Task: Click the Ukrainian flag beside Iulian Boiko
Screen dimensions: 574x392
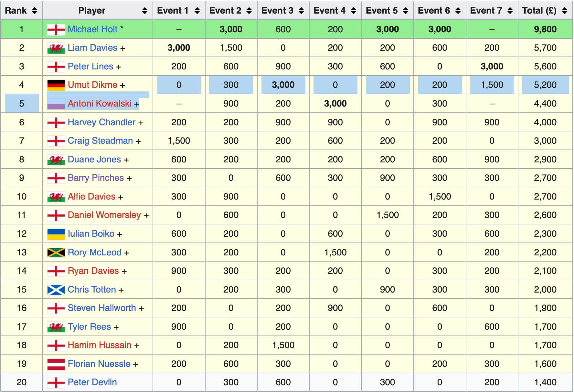Action: coord(56,234)
